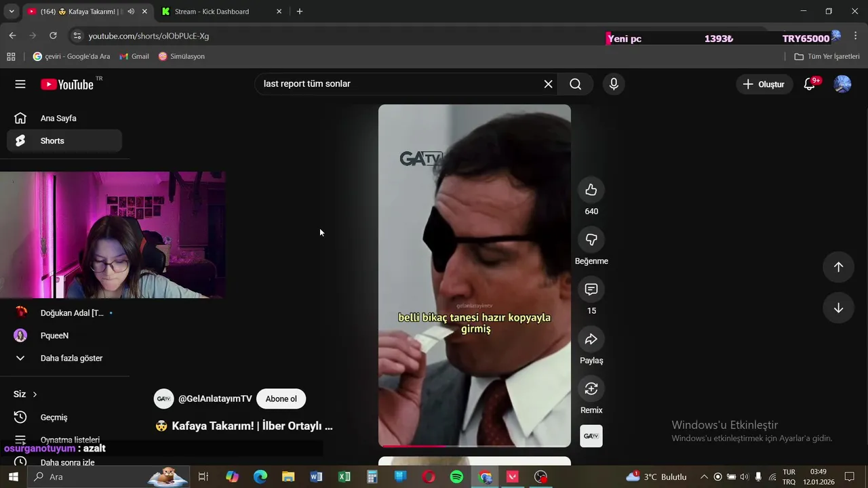Start voice search with microphone icon
The image size is (868, 488).
tap(614, 84)
